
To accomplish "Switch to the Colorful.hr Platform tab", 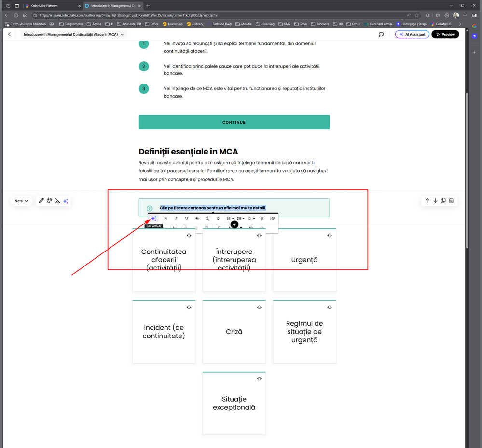I will (52, 6).
